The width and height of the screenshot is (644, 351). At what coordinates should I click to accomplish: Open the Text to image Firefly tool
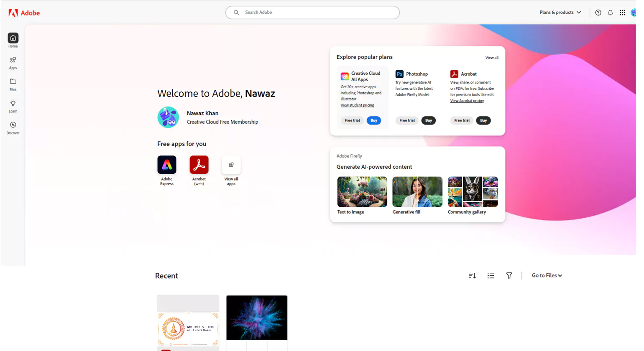362,191
